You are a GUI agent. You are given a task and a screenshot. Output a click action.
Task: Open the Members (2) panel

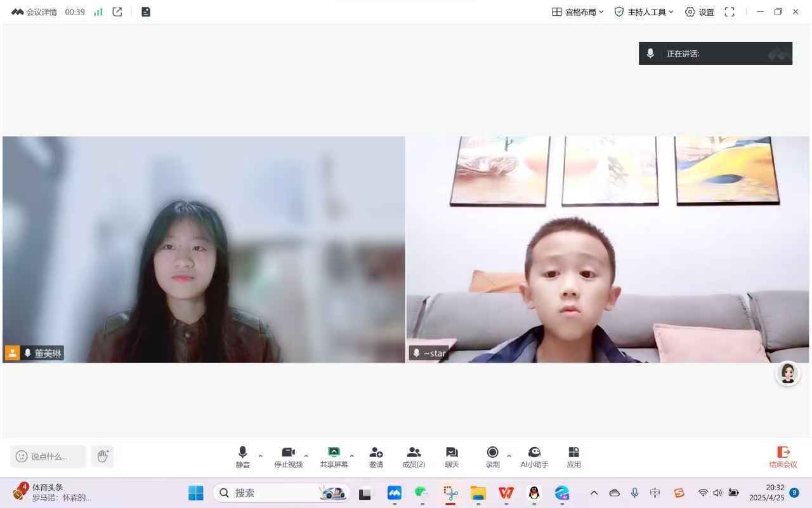414,456
